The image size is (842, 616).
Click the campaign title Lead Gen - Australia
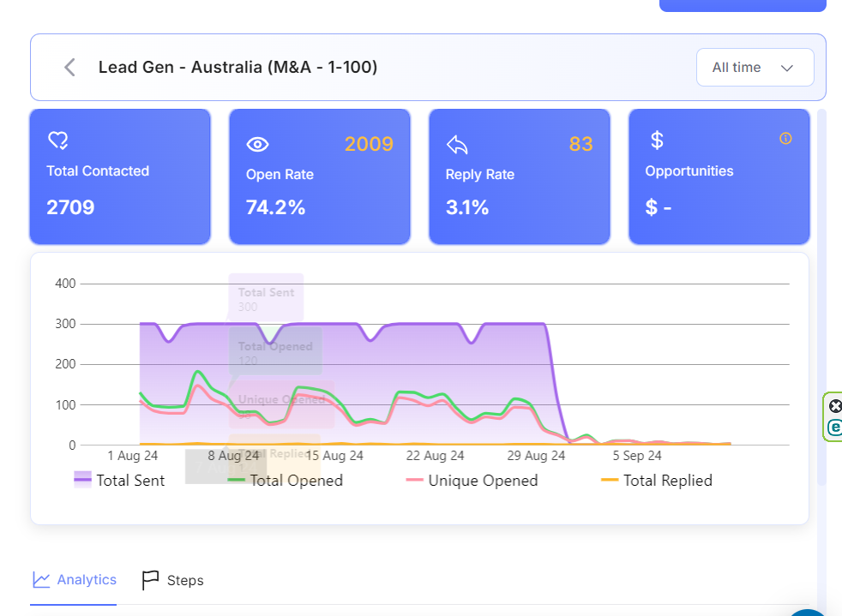(x=238, y=67)
